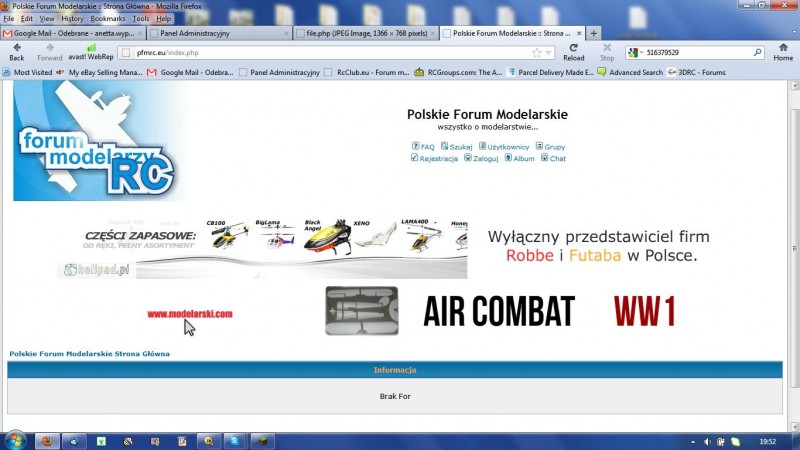The width and height of the screenshot is (800, 450).
Task: Open My eBay Selling Manager bookmark
Action: (x=99, y=72)
